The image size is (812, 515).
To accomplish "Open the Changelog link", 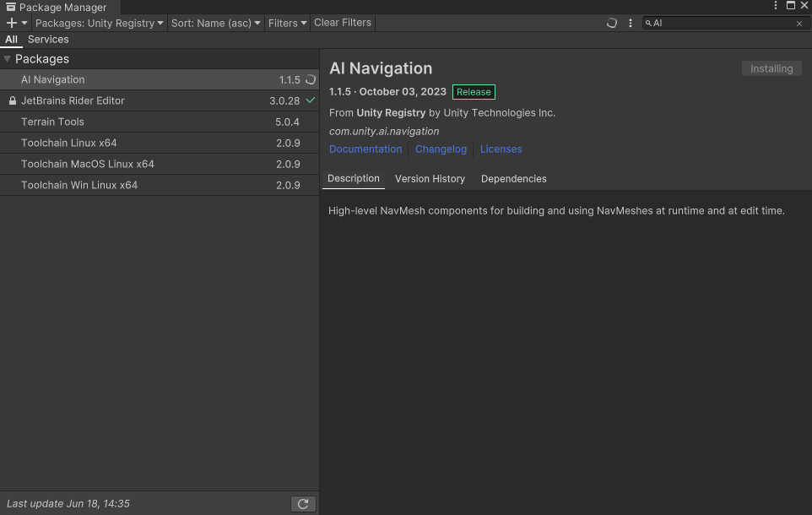I will tap(441, 149).
